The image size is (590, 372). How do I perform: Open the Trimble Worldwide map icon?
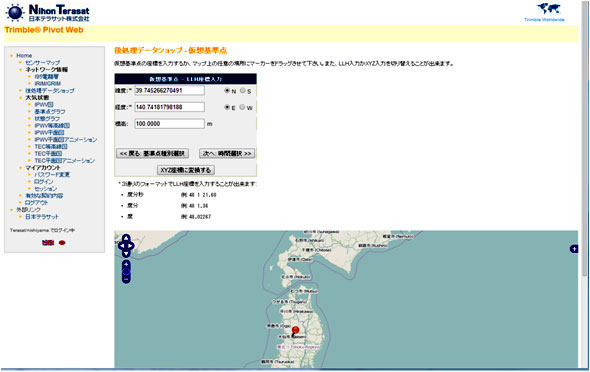click(548, 9)
